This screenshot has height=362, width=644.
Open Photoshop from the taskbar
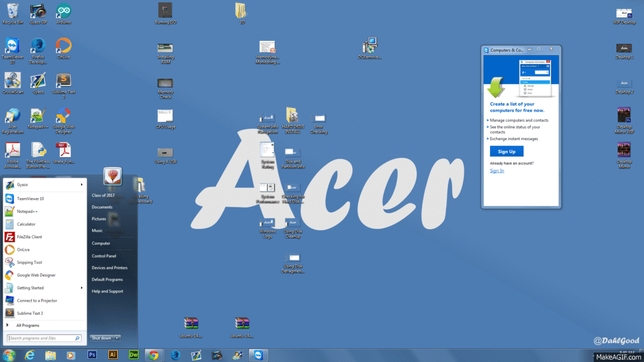click(x=92, y=355)
